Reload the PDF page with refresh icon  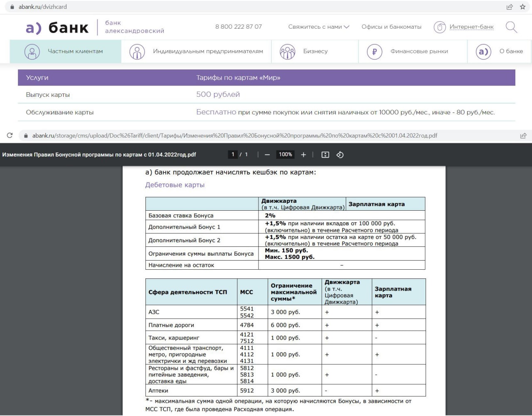(x=10, y=135)
